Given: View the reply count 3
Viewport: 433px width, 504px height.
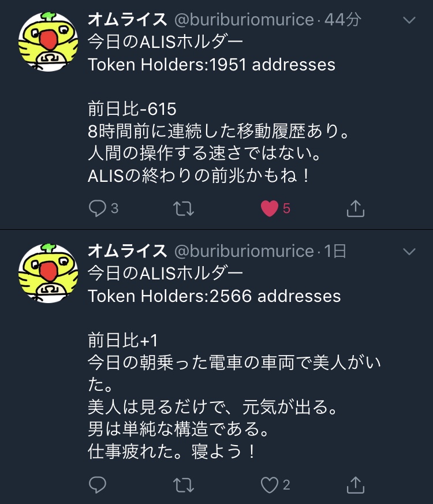Looking at the screenshot, I should tap(115, 208).
